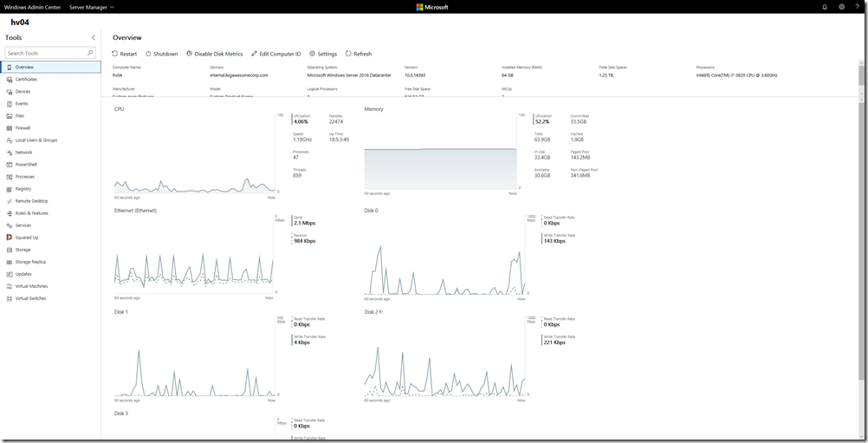Open the settings gear in header
The width and height of the screenshot is (868, 443).
(841, 7)
